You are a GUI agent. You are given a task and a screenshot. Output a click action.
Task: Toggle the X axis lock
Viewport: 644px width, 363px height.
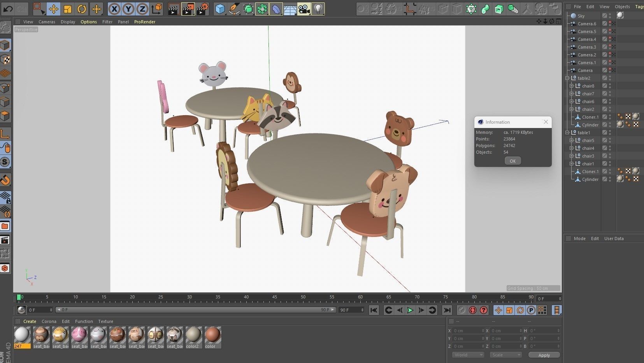(x=114, y=9)
